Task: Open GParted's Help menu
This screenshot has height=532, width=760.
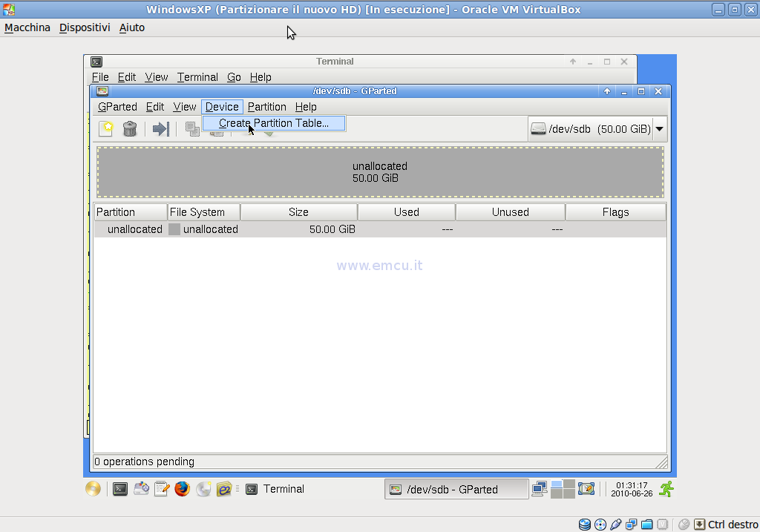Action: [x=306, y=107]
